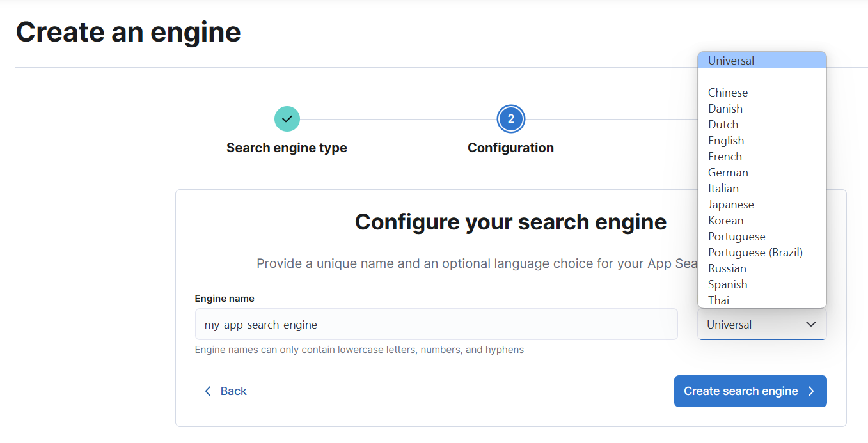
Task: Pick German from the language list
Action: [728, 173]
